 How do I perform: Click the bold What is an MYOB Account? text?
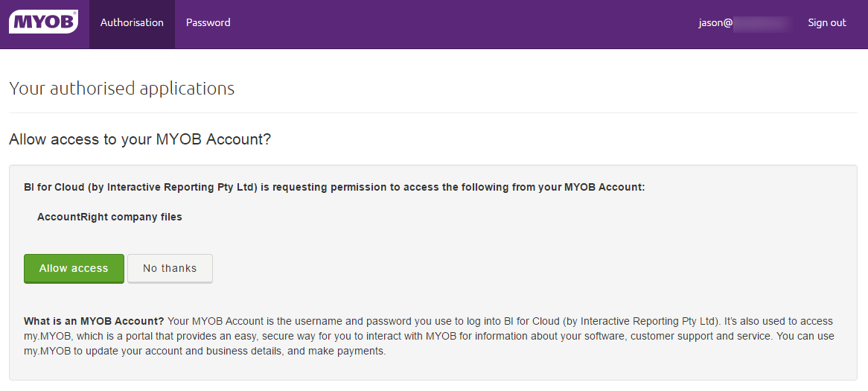click(94, 321)
